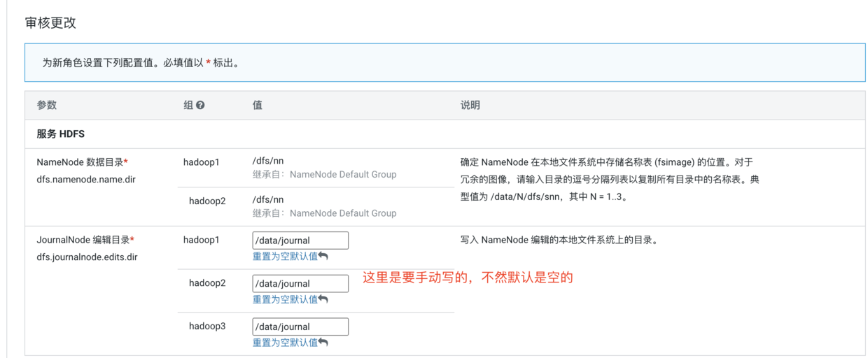Click the hadoop2 /data/journal text box
868x358 pixels.
point(300,284)
